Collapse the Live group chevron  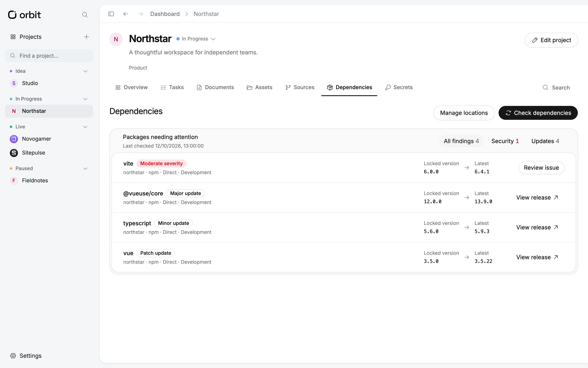pos(85,127)
